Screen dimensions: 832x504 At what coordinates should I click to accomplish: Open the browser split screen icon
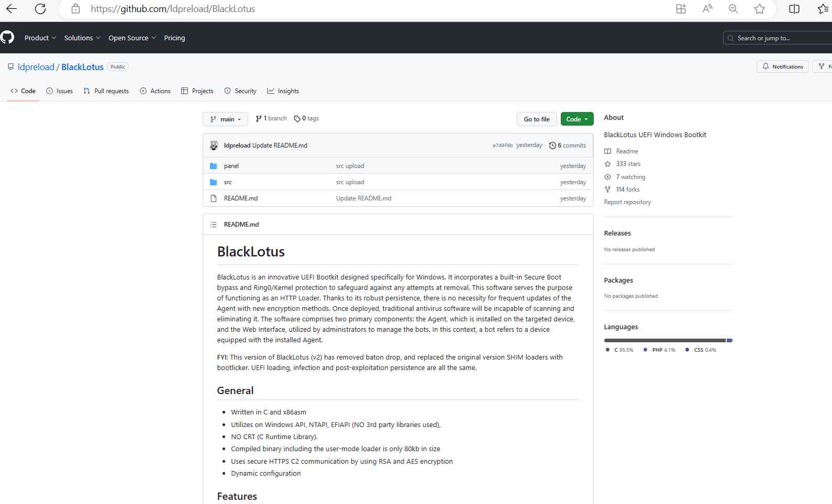point(794,9)
